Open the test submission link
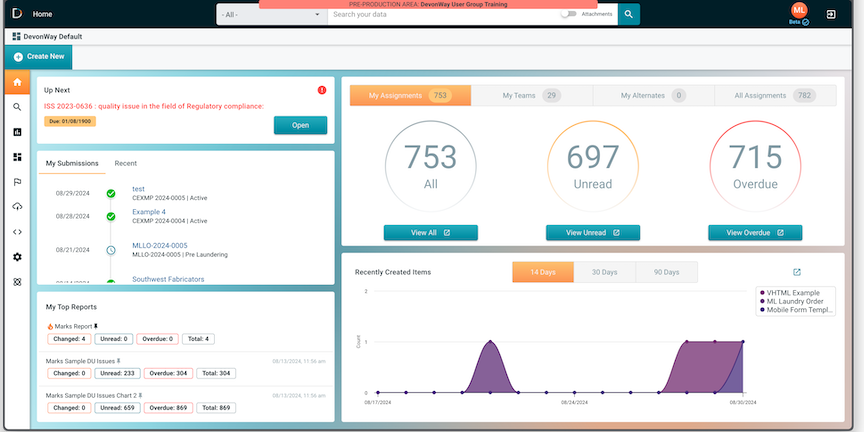 pyautogui.click(x=138, y=189)
